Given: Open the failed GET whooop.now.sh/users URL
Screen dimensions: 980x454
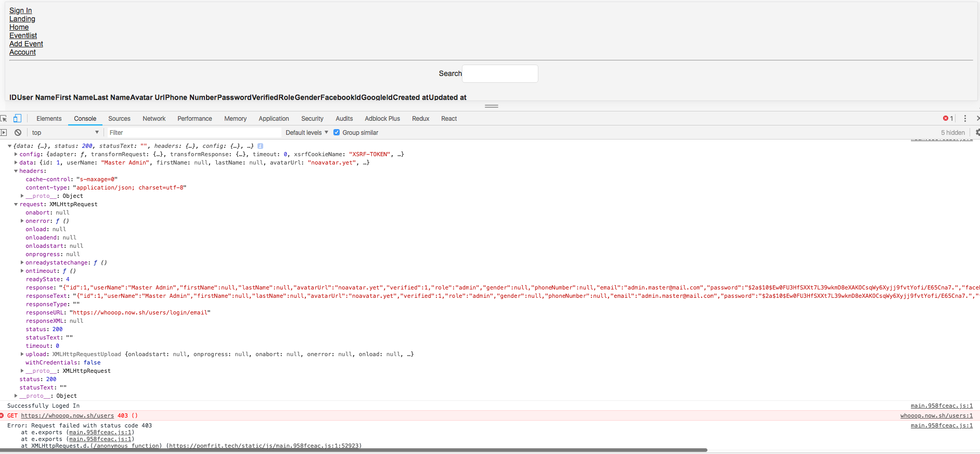Looking at the screenshot, I should (x=67, y=415).
